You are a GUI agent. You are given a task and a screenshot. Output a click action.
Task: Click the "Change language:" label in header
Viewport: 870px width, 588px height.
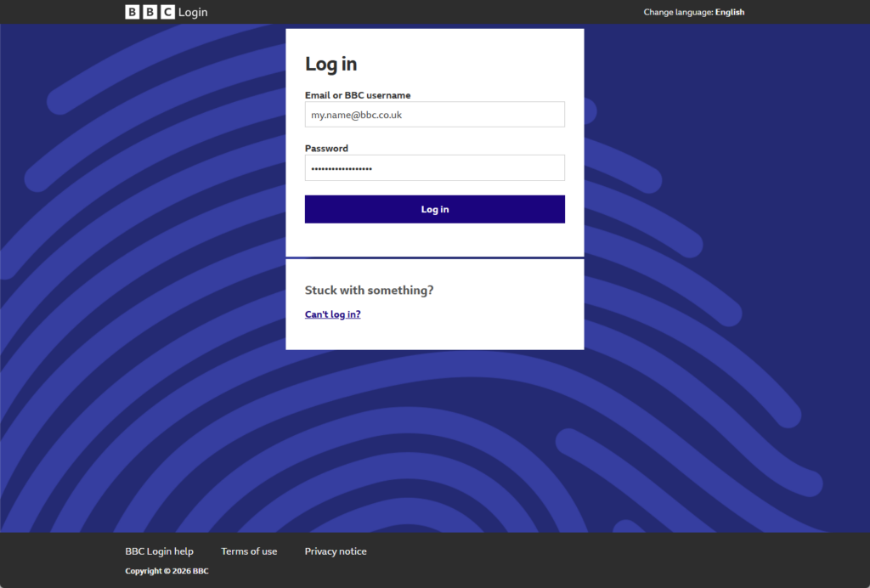(678, 12)
